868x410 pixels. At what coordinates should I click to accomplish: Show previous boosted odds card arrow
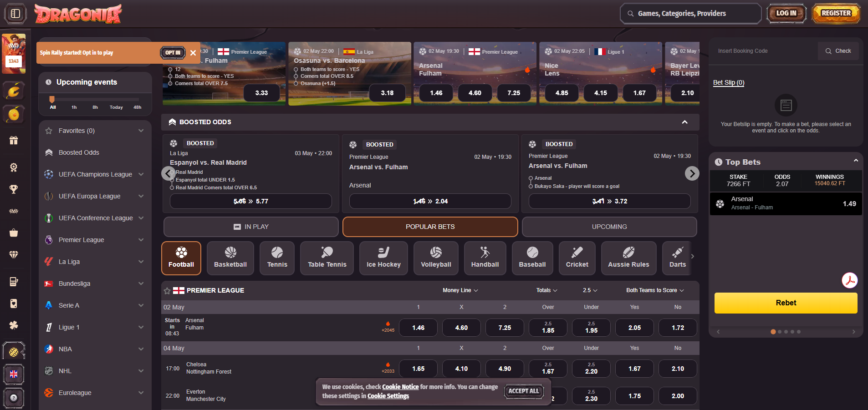click(x=168, y=173)
